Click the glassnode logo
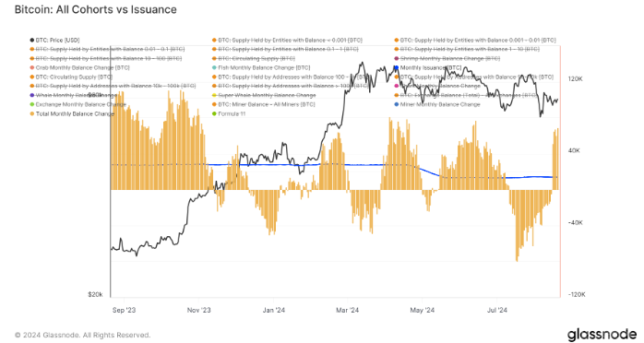This screenshot has height=343, width=644. (x=602, y=334)
